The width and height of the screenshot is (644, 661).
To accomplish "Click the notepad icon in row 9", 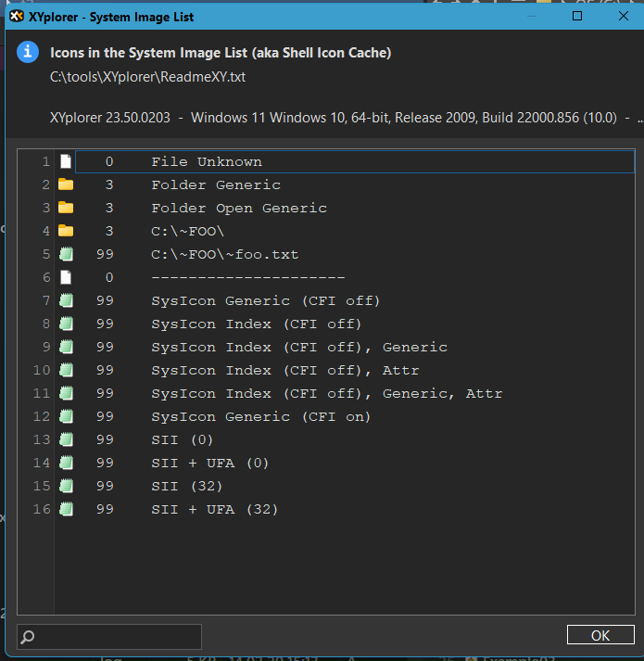I will pos(66,347).
